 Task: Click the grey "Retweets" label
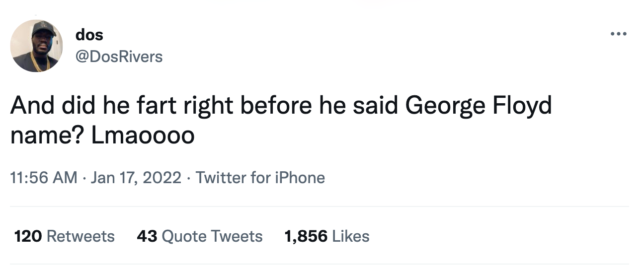tap(80, 236)
